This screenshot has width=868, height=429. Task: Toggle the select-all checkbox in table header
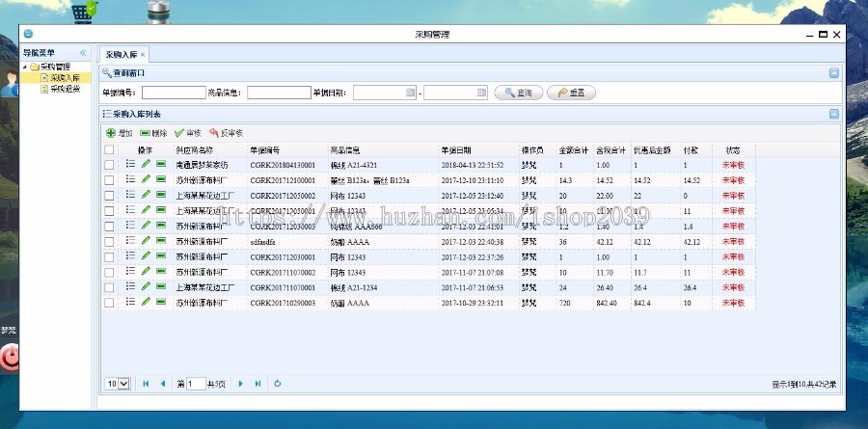pos(109,150)
